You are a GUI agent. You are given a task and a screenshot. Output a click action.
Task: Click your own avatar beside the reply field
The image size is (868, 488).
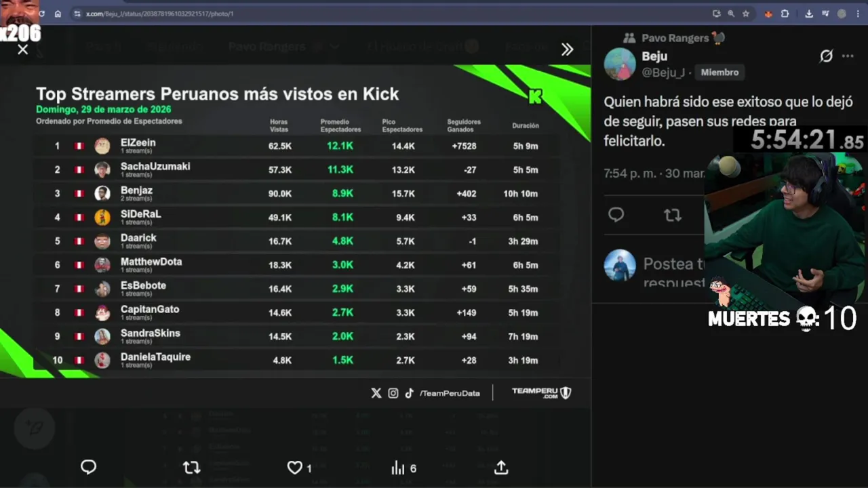[x=620, y=265]
